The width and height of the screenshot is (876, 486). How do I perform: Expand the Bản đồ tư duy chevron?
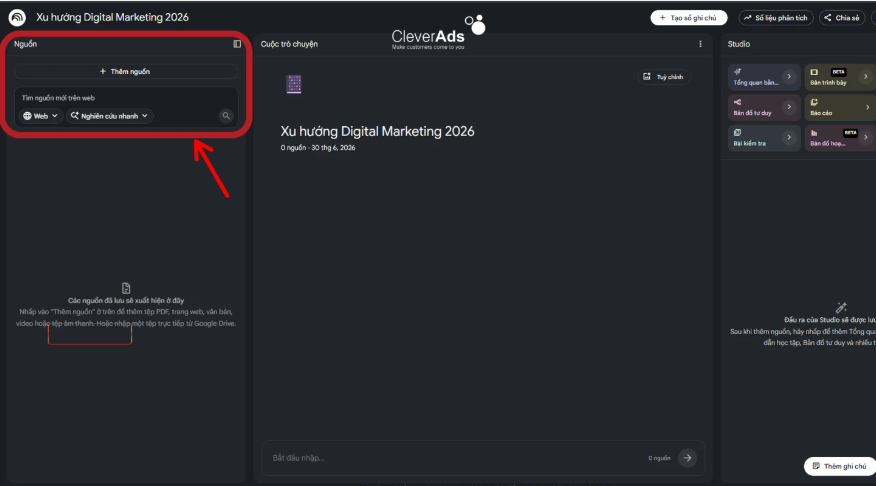pos(789,107)
